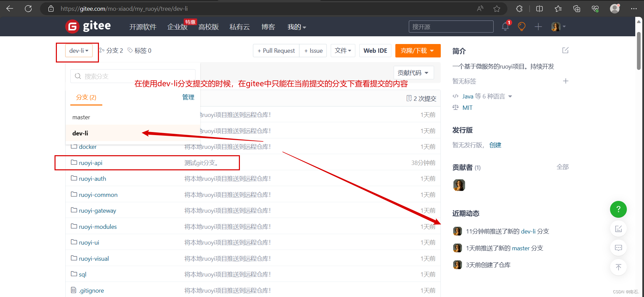
Task: Open the read aloud icon in address bar
Action: (480, 9)
